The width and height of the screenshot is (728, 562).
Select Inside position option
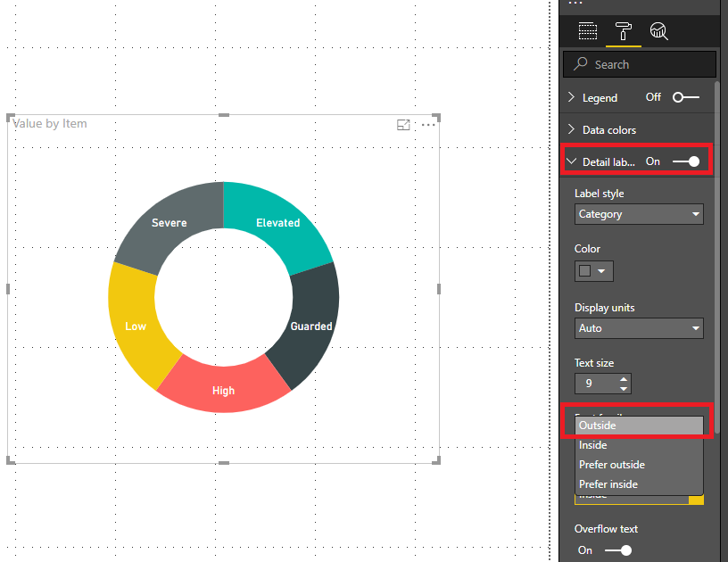coord(640,445)
